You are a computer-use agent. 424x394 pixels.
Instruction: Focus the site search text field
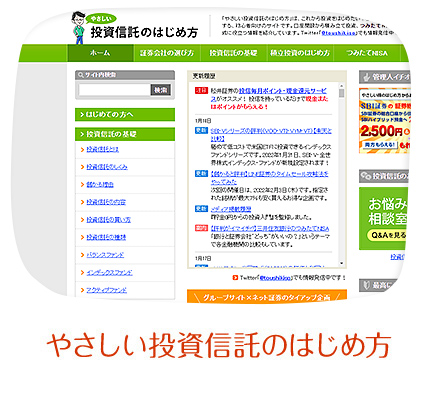[x=114, y=90]
